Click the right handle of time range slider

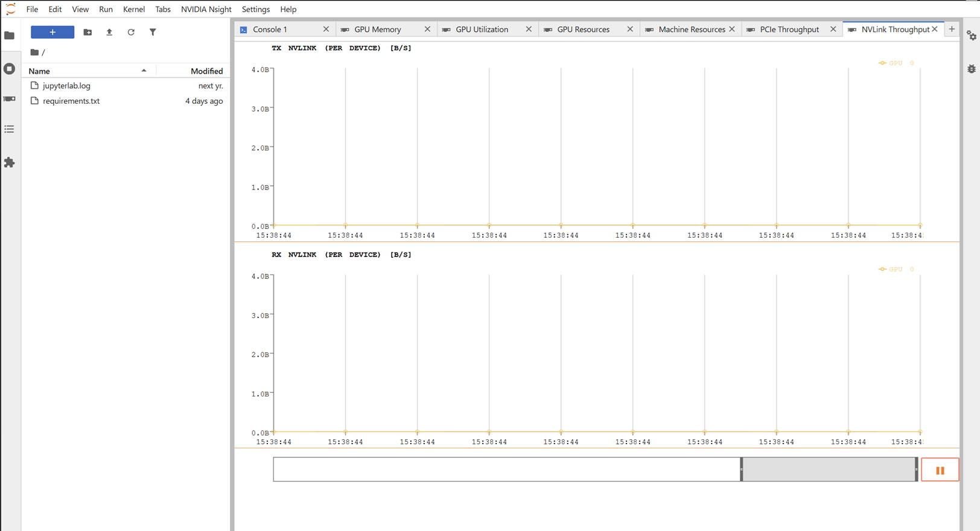click(x=917, y=469)
